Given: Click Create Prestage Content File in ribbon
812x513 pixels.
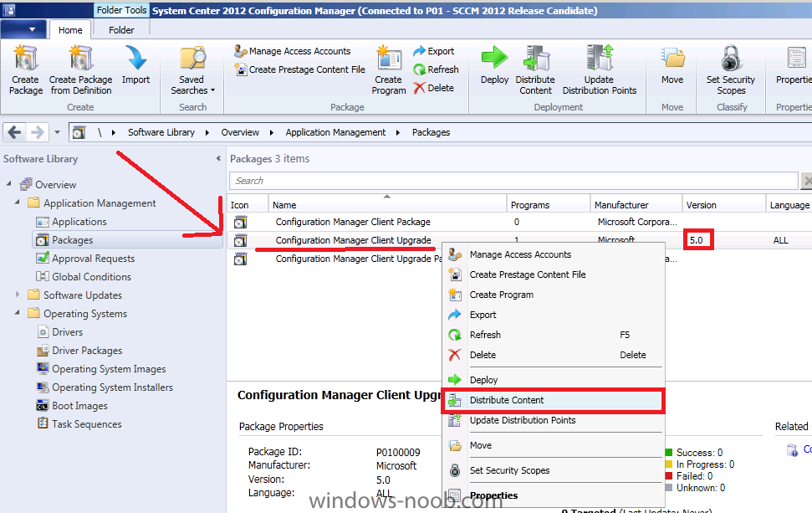Looking at the screenshot, I should tap(300, 69).
